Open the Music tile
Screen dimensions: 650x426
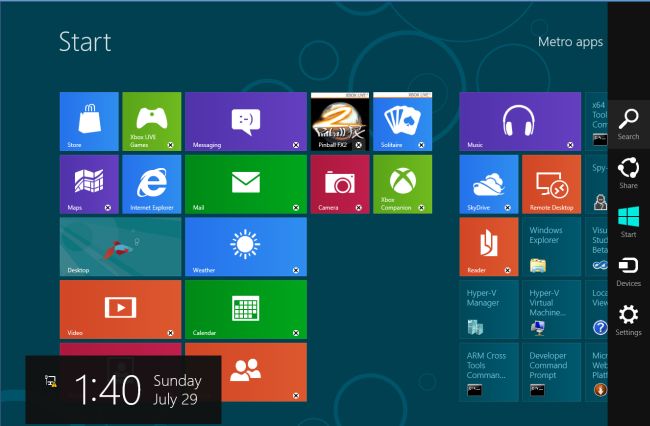pyautogui.click(x=520, y=121)
